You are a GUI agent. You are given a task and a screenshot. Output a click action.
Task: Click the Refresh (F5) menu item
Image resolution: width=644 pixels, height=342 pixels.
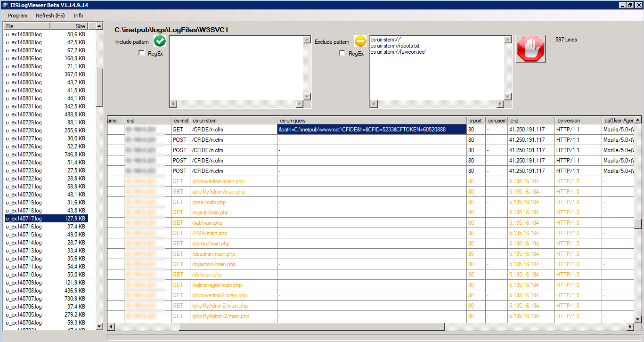pyautogui.click(x=50, y=16)
